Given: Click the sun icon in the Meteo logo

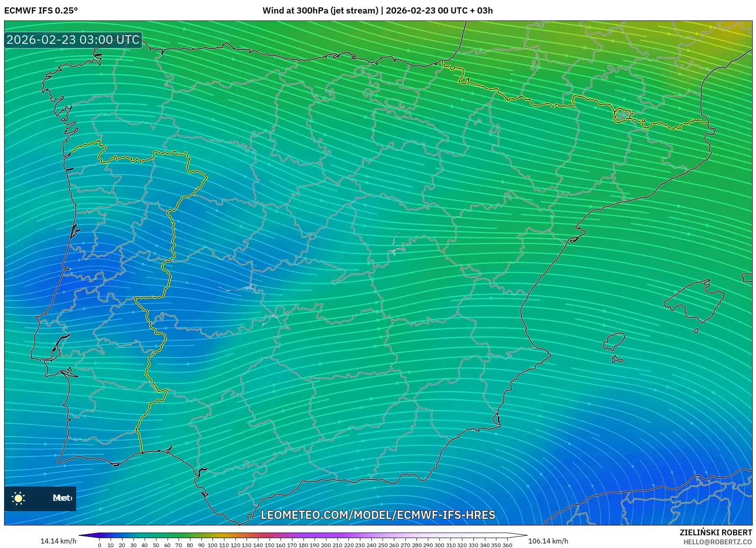Looking at the screenshot, I should [19, 498].
